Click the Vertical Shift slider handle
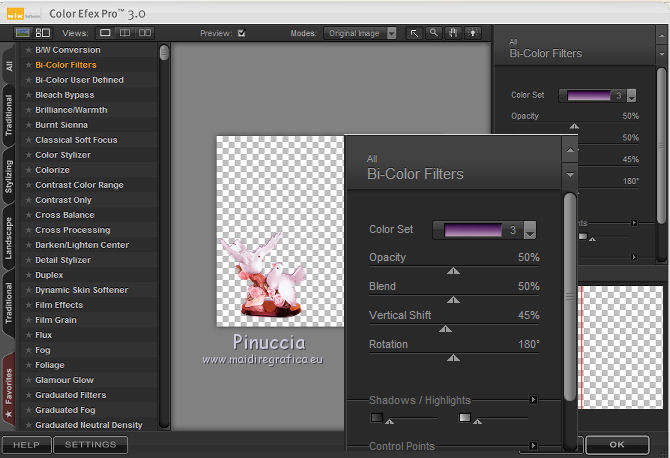Screen dimensions: 670x458 [446, 328]
